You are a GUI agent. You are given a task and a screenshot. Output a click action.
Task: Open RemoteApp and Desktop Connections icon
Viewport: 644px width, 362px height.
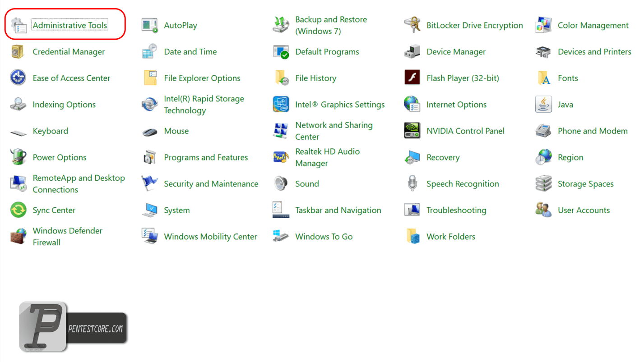[19, 184]
